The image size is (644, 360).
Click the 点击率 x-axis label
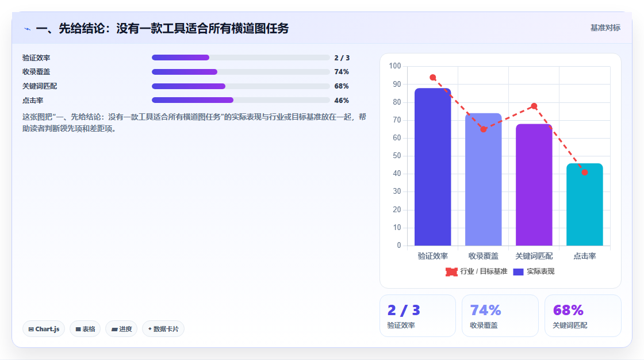pos(584,256)
